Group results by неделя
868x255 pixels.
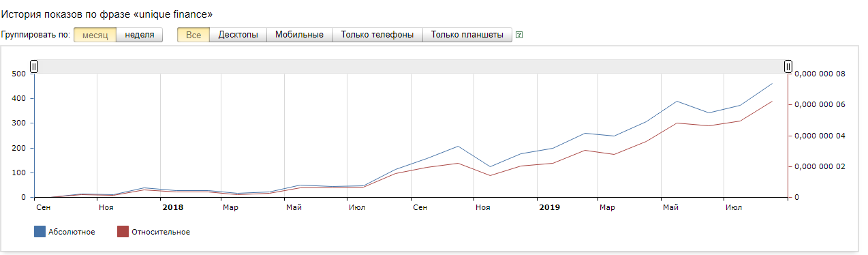[140, 35]
